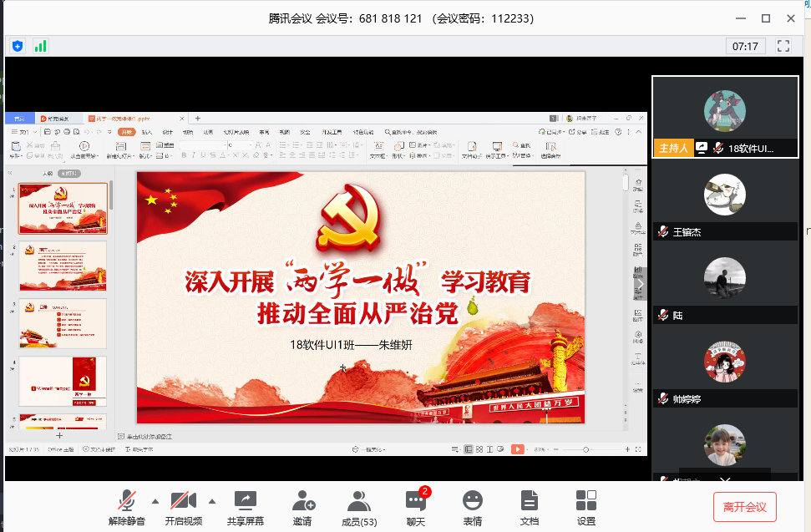This screenshot has height=532, width=811.
Task: Open the emoji reactions button
Action: (x=472, y=507)
